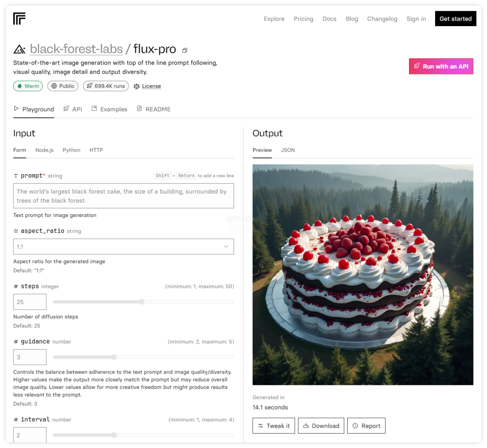Show the JSON output tab
487x448 pixels.
(288, 150)
